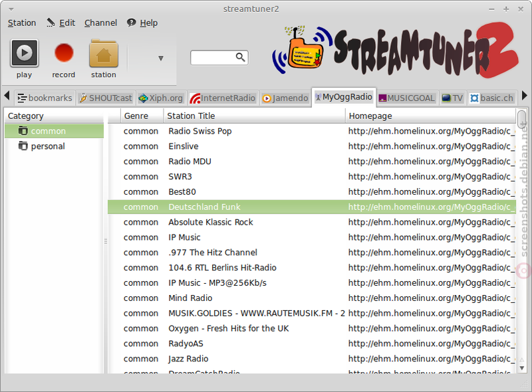Select the MyOggRadio tab

(x=344, y=97)
